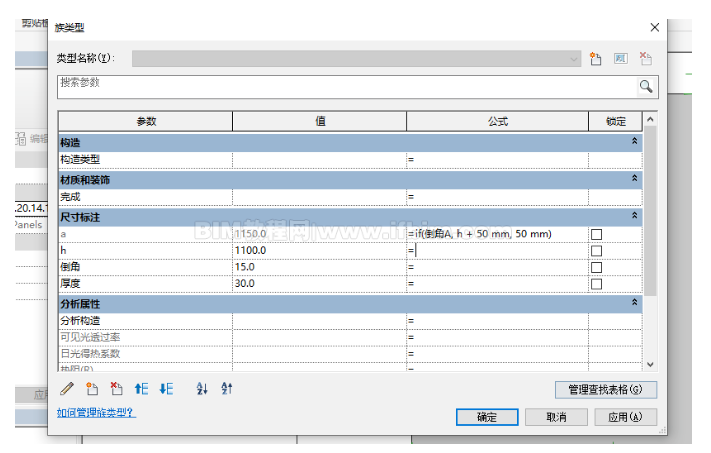Image resolution: width=711 pixels, height=453 pixels.
Task: Click the 管理查找表格(G) button
Action: click(606, 390)
